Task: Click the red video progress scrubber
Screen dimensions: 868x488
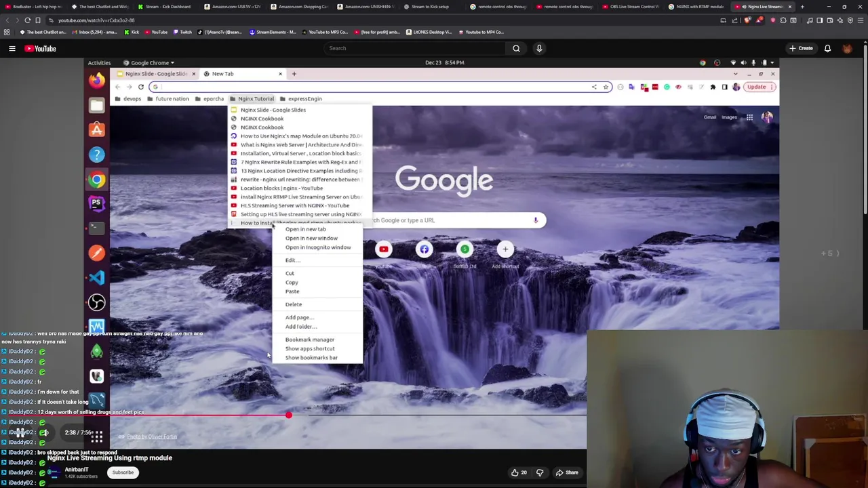Action: coord(288,415)
